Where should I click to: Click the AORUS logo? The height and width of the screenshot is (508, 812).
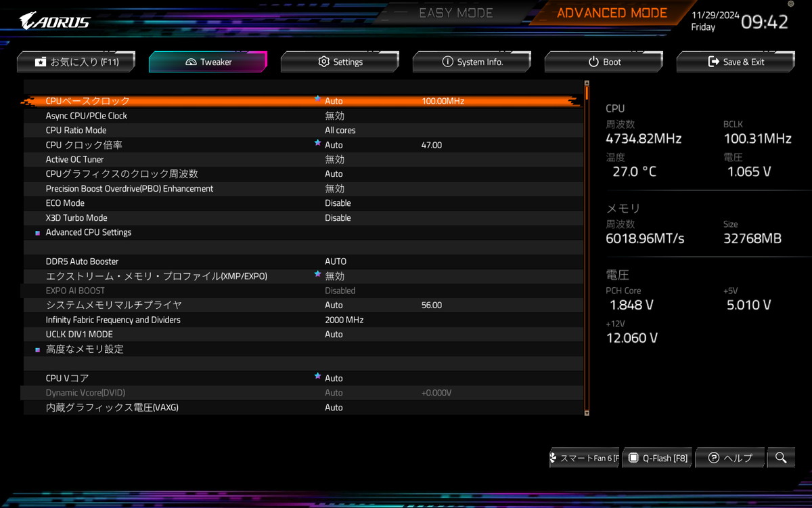[55, 20]
